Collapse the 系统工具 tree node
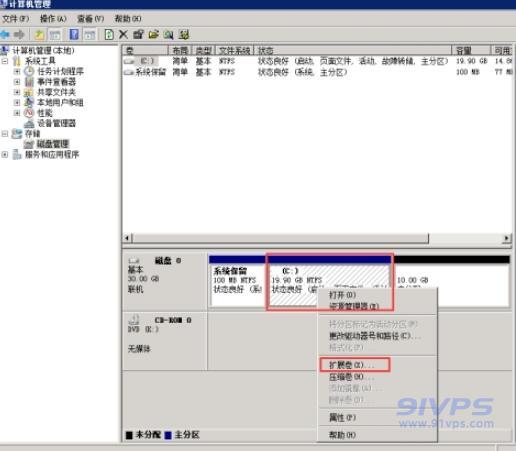The width and height of the screenshot is (516, 451). point(5,61)
